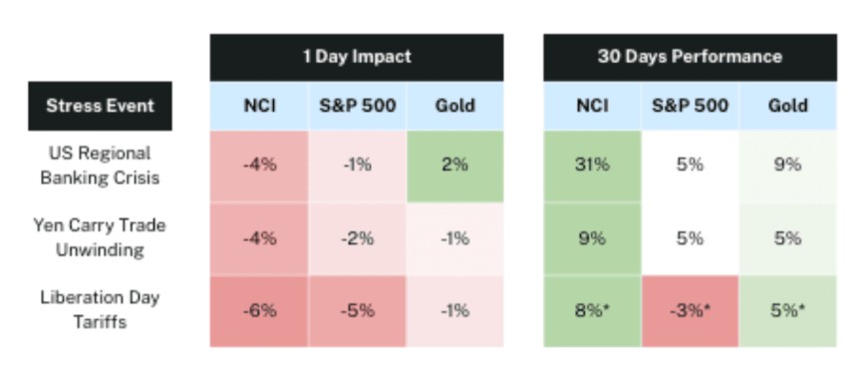Screen dimensions: 868x388
Task: Click the -2% S&P 500 yen cell
Action: 357,238
